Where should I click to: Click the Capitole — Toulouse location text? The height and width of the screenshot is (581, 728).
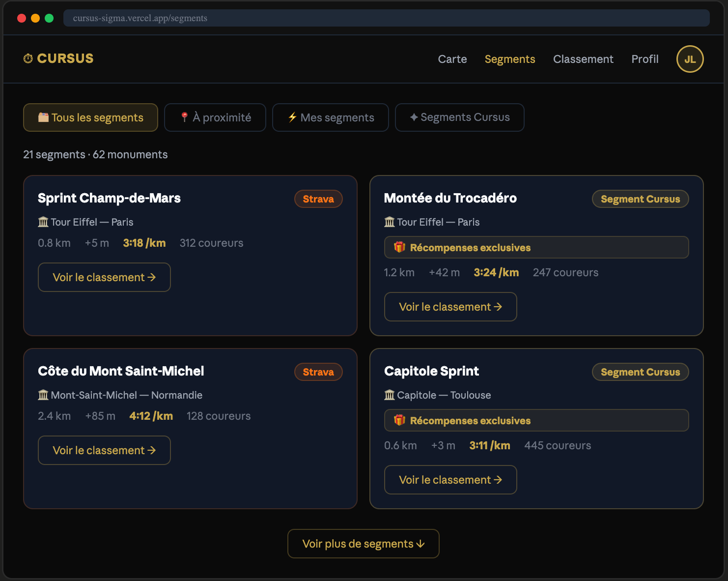pyautogui.click(x=444, y=395)
